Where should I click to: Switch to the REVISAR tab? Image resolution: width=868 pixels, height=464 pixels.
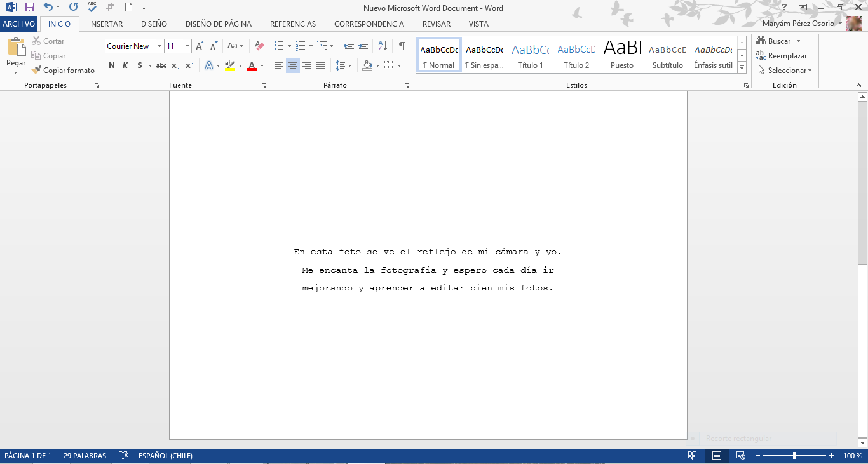coord(437,24)
